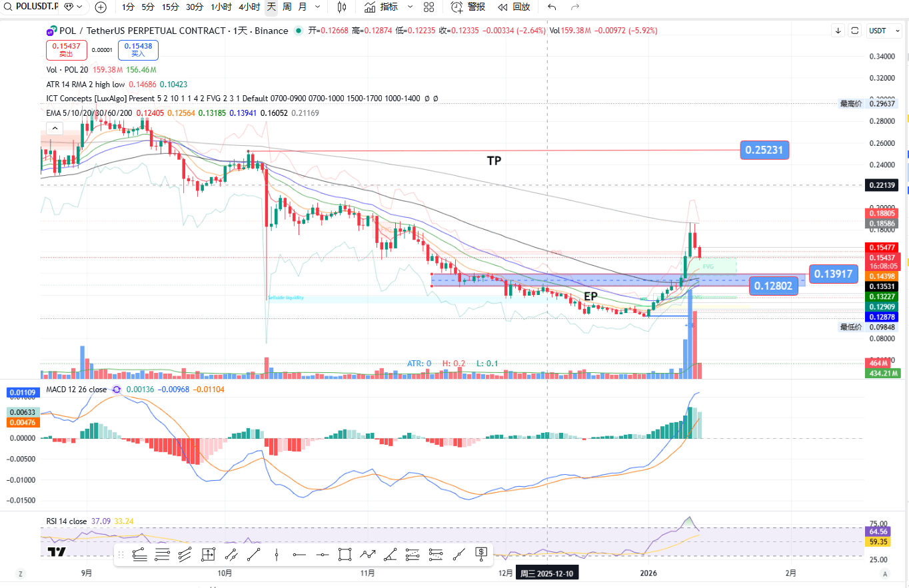Select the long position dollar tool
Screen dimensions: 909x588
point(481,553)
